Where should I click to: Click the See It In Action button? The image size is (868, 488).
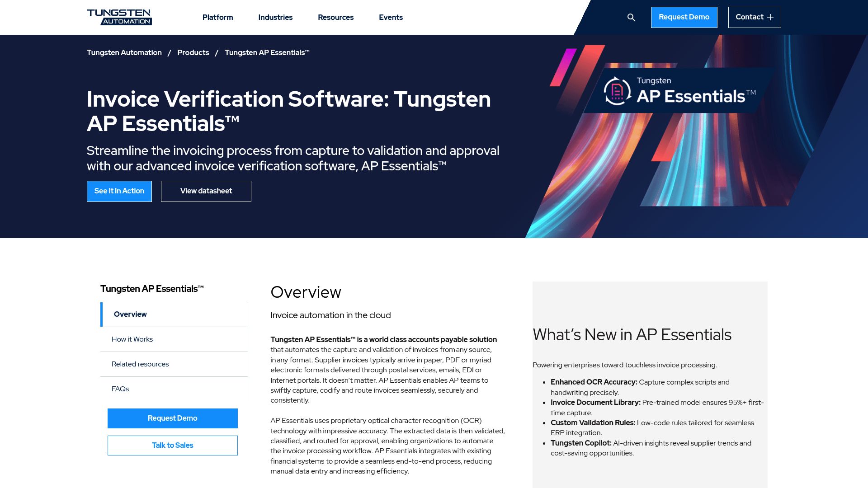[119, 191]
